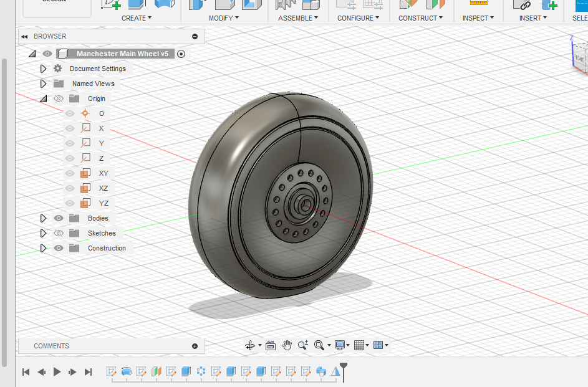This screenshot has width=588, height=387.
Task: Expand Document Settings node
Action: click(x=43, y=69)
